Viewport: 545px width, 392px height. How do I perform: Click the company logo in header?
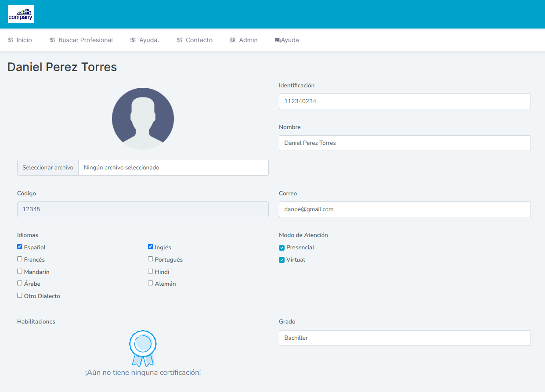pos(21,14)
